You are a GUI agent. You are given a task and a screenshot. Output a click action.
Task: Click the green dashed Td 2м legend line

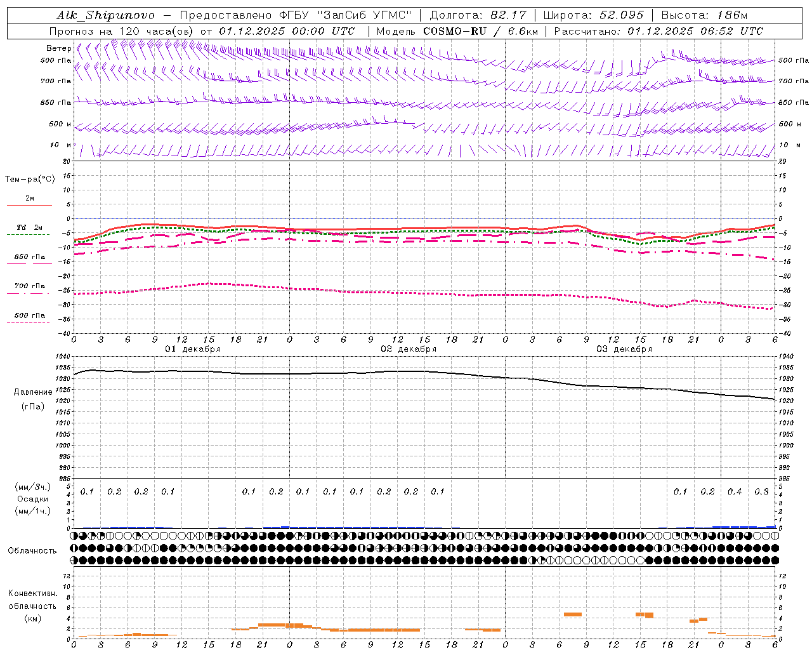[x=28, y=234]
